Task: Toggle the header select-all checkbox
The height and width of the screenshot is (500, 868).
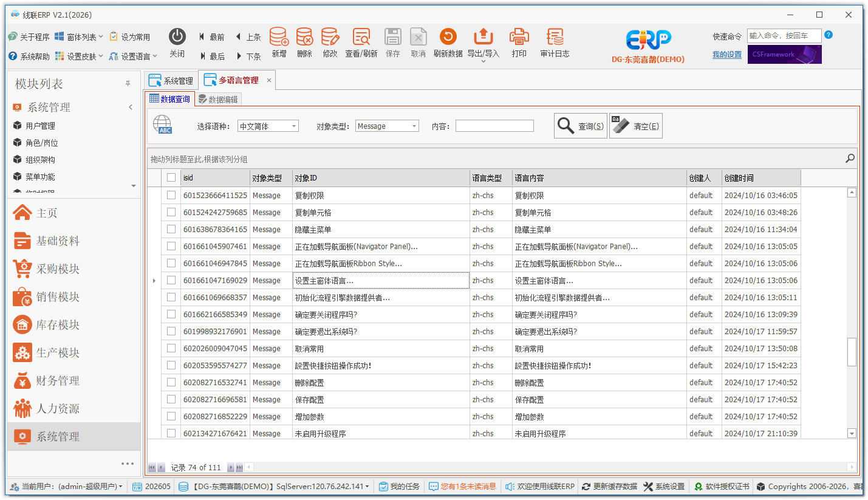Action: (171, 177)
